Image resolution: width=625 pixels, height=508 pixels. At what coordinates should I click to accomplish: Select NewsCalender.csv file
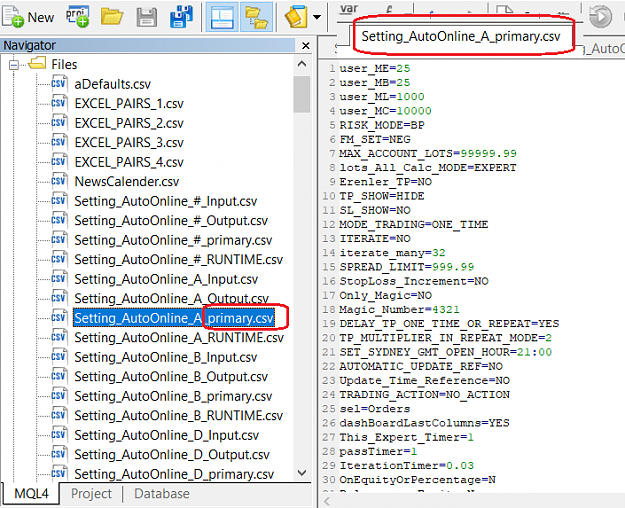click(127, 181)
